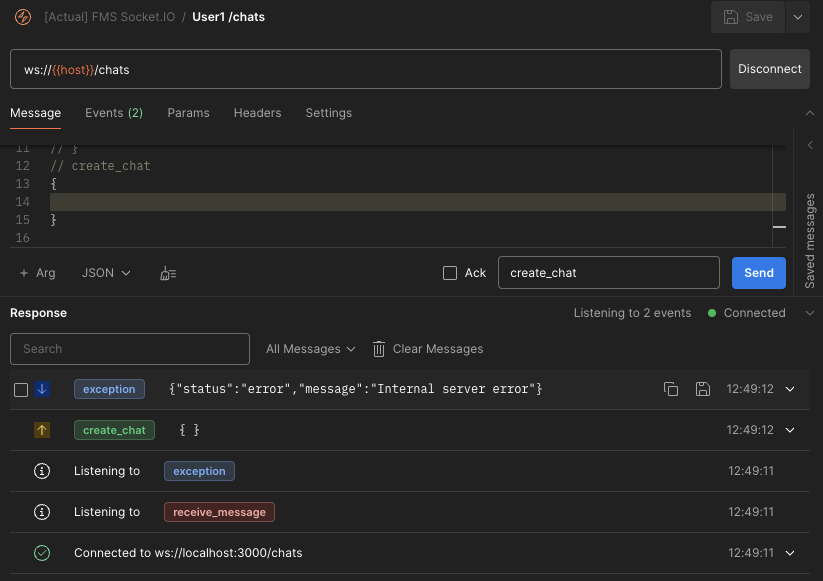
Task: Click the editor vertical scrollbar
Action: click(x=779, y=196)
